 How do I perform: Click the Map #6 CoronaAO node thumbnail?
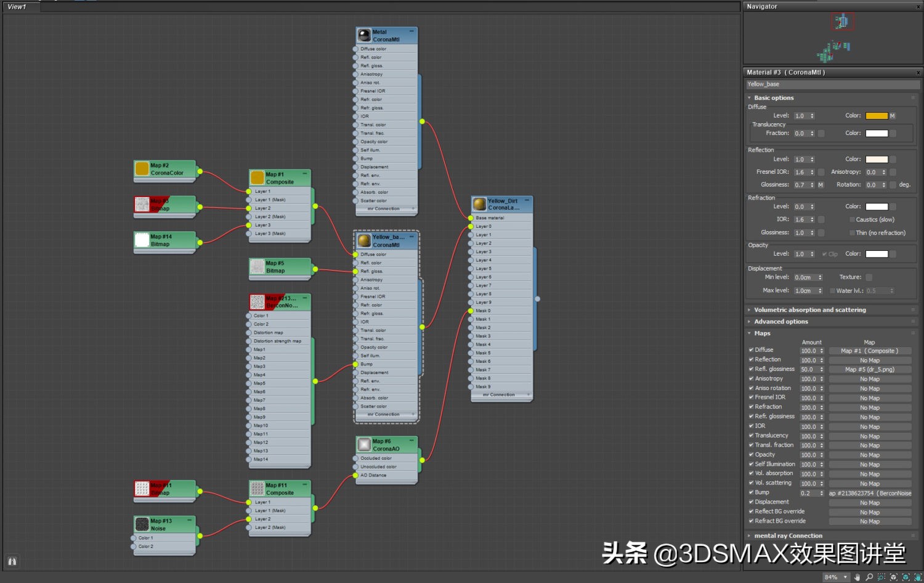point(364,445)
